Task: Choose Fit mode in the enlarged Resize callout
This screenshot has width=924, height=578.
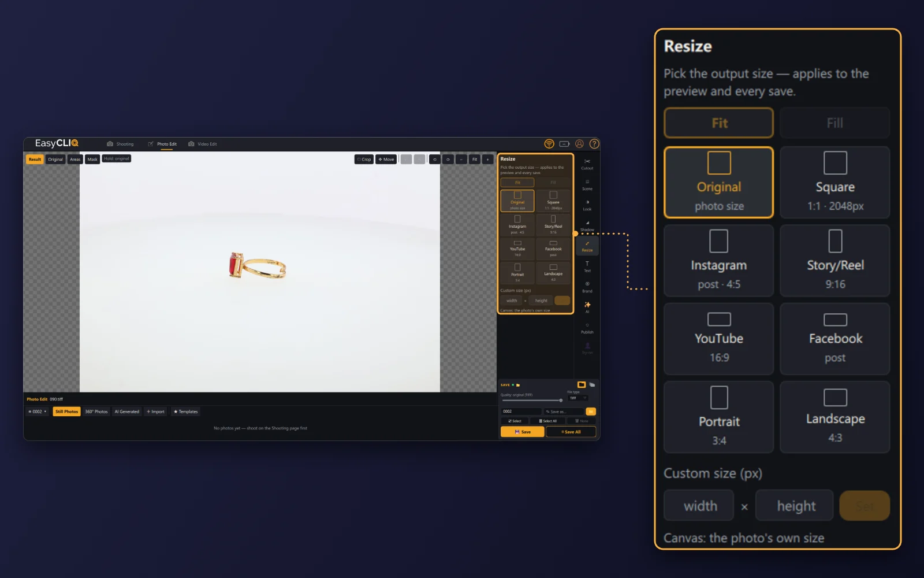Action: [x=719, y=123]
